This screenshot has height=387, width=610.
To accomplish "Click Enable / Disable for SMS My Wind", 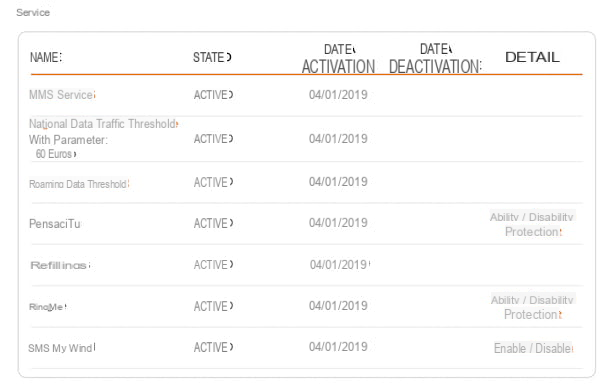I will [x=533, y=348].
